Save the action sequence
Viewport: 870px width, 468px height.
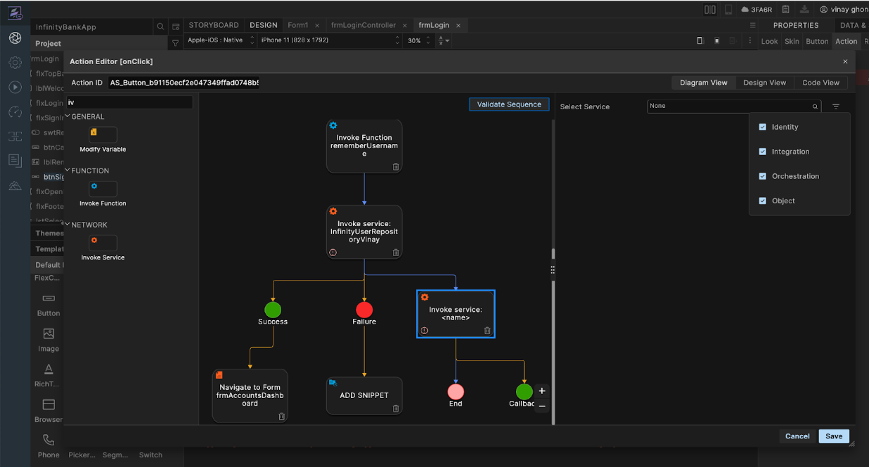[x=832, y=436]
